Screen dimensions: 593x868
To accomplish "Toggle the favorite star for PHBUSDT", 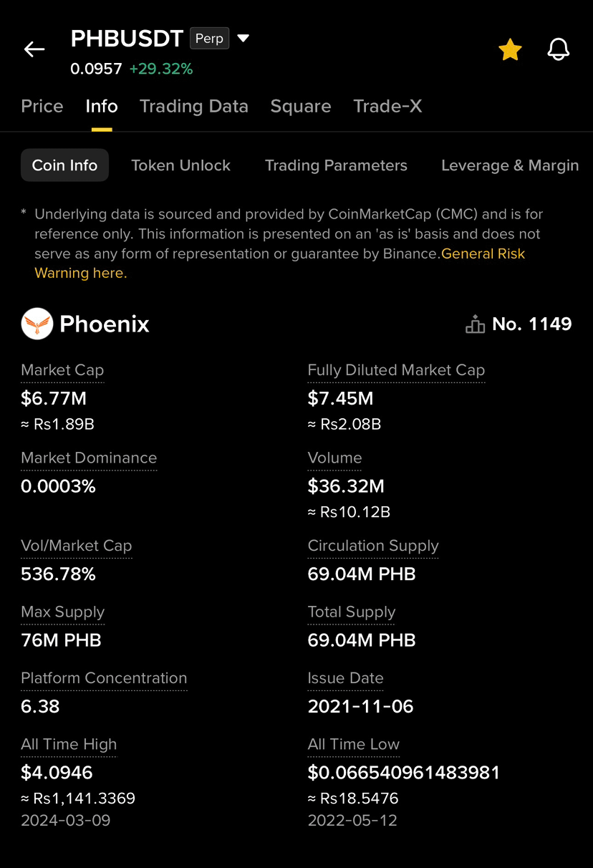I will point(510,49).
